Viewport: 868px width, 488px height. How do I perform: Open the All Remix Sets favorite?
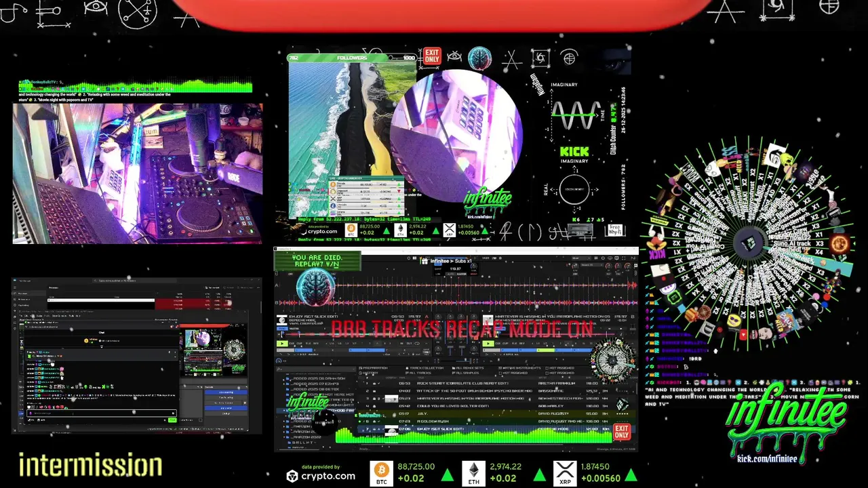tap(469, 368)
